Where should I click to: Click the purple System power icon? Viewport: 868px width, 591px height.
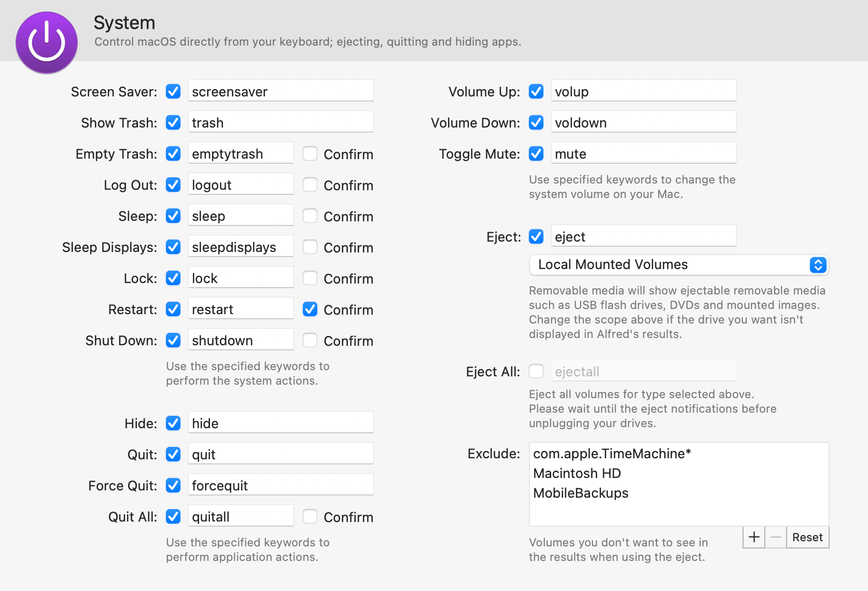[46, 43]
